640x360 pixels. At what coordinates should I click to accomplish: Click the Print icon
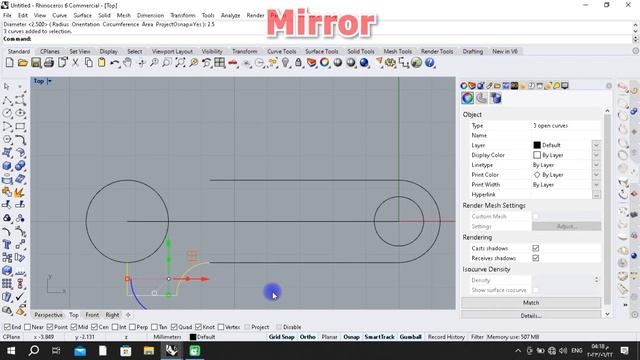(49, 62)
